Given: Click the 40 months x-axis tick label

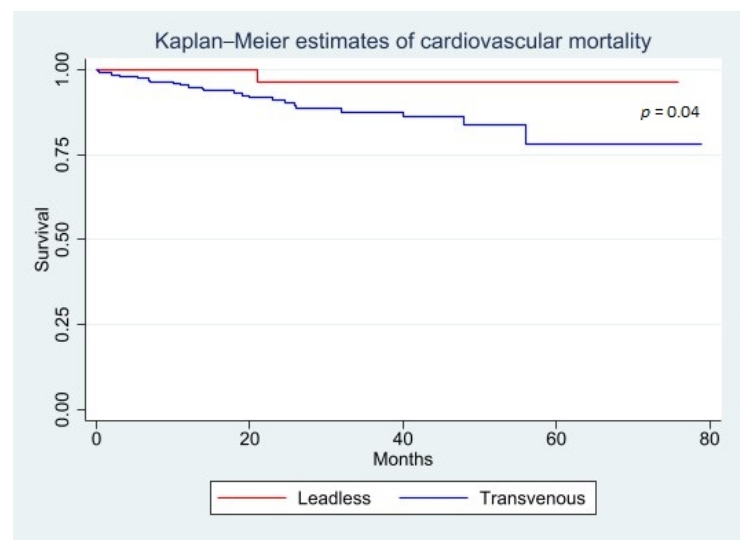Looking at the screenshot, I should (x=403, y=439).
